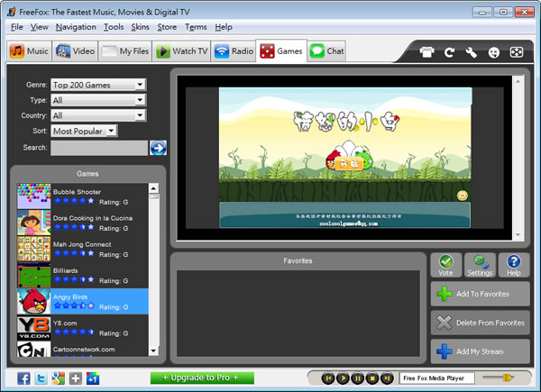This screenshot has width=541, height=392.
Task: Share on Facebook icon
Action: [24, 378]
